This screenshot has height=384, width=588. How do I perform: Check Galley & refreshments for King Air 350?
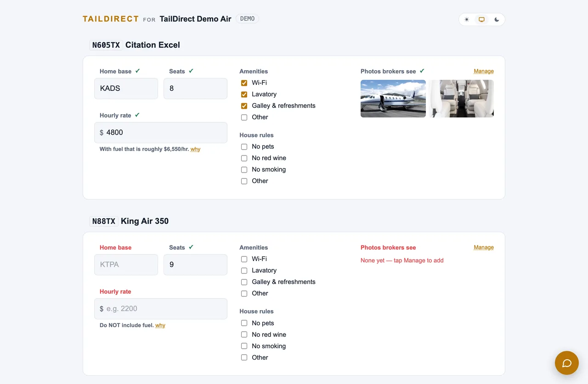(x=244, y=282)
